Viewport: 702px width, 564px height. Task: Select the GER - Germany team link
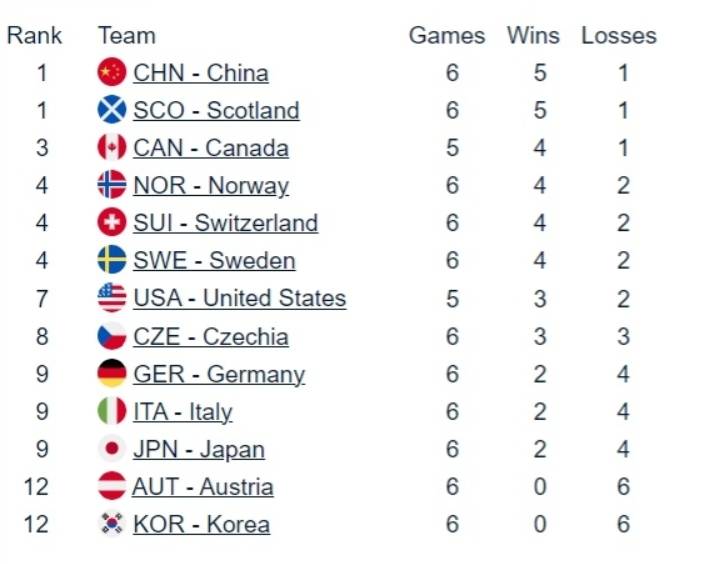tap(219, 374)
